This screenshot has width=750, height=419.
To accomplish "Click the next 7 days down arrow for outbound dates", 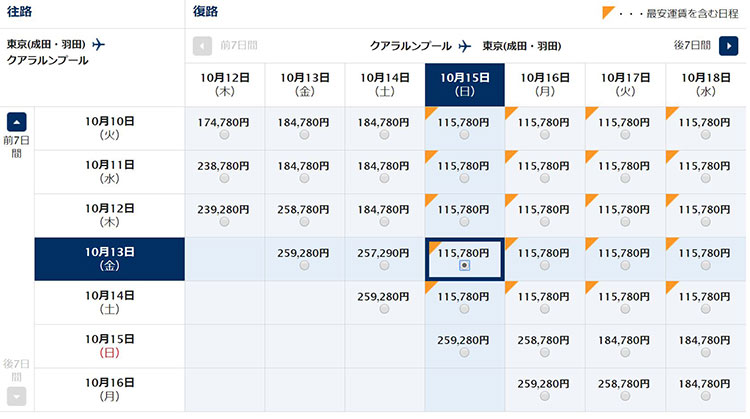I will point(17,396).
